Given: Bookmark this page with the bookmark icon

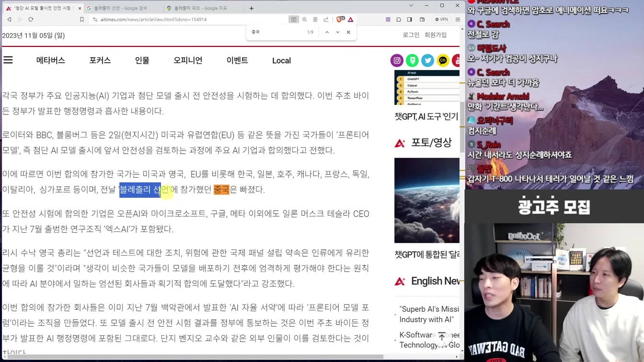Looking at the screenshot, I should click(x=82, y=20).
